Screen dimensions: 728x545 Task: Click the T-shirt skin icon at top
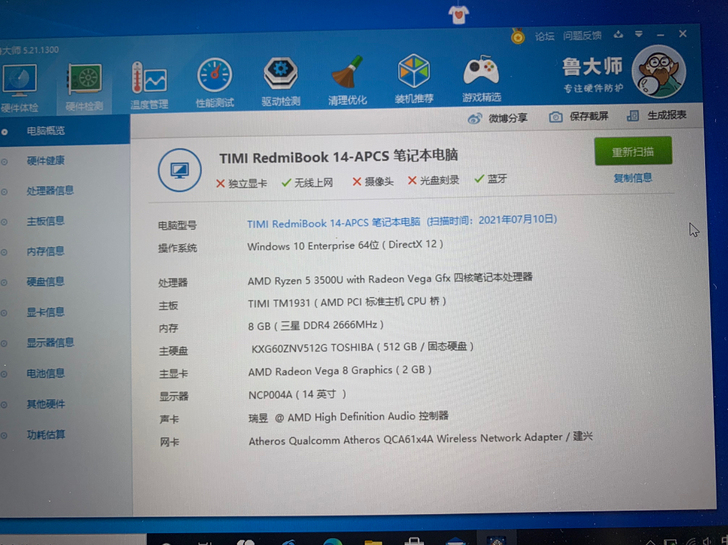click(459, 14)
